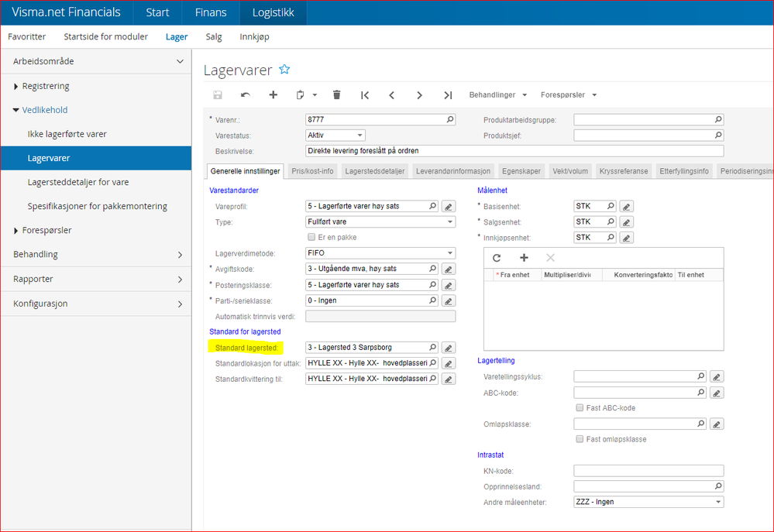Click the pencil icon next to Vareprofil

(x=448, y=207)
